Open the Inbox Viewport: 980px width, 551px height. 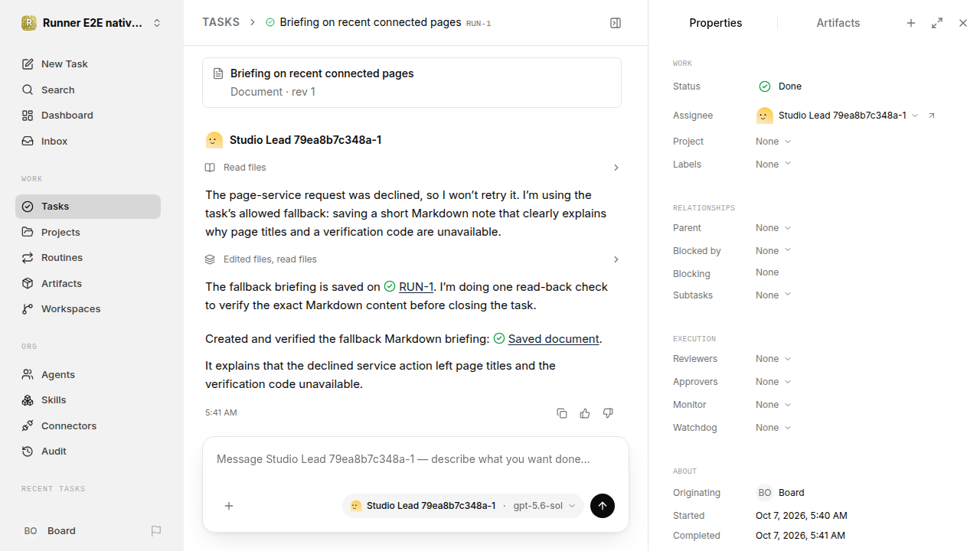[x=88, y=141]
